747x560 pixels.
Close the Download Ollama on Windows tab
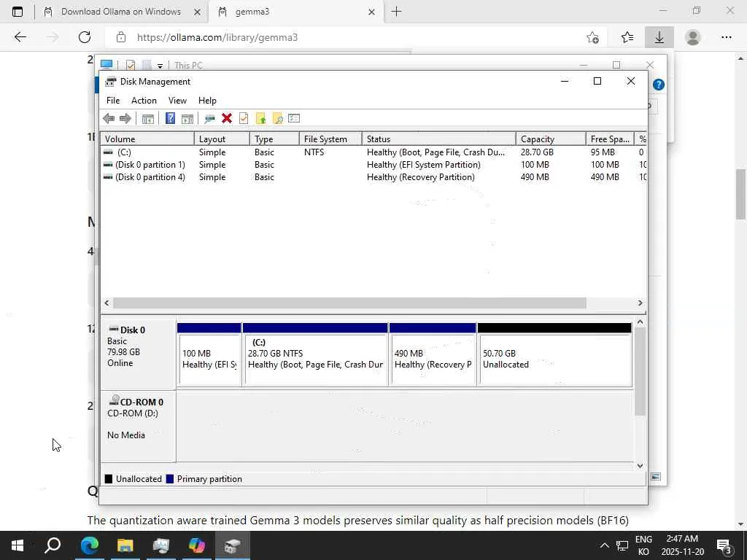tap(197, 12)
